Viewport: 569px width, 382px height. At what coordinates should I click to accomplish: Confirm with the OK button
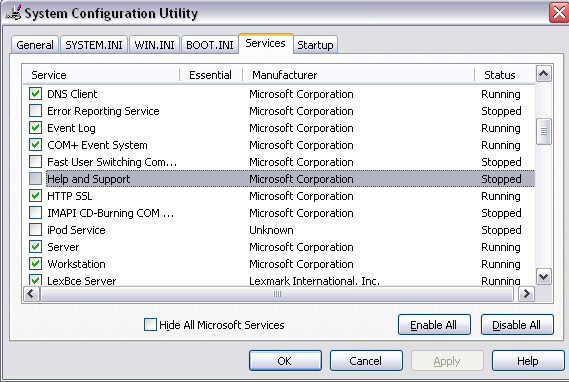tap(285, 361)
